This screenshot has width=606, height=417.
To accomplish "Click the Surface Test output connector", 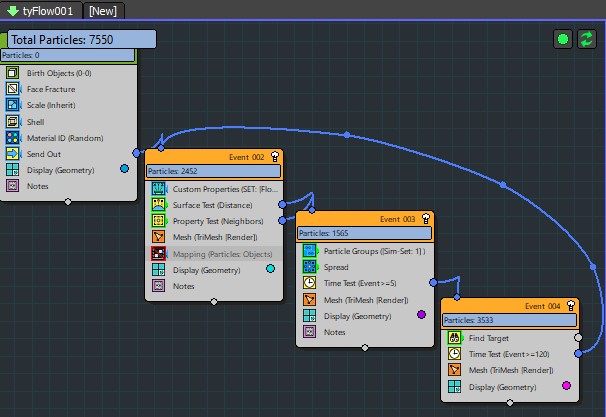I will [x=282, y=204].
